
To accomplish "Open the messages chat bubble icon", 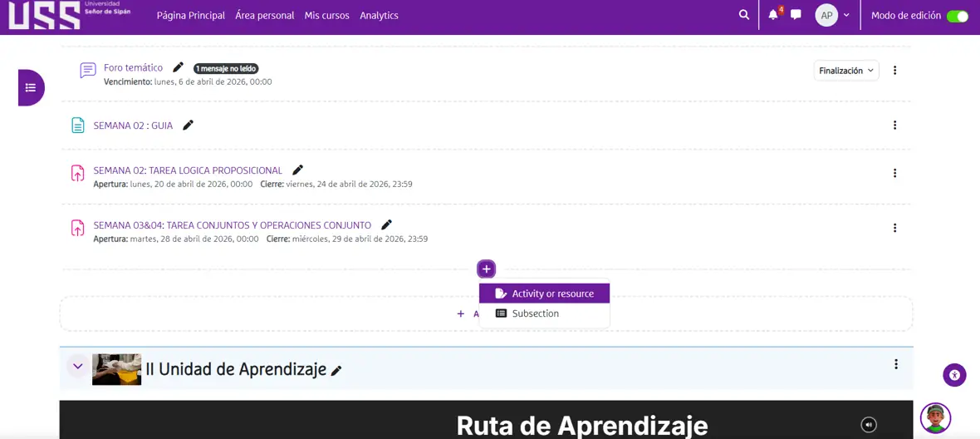I will (796, 15).
